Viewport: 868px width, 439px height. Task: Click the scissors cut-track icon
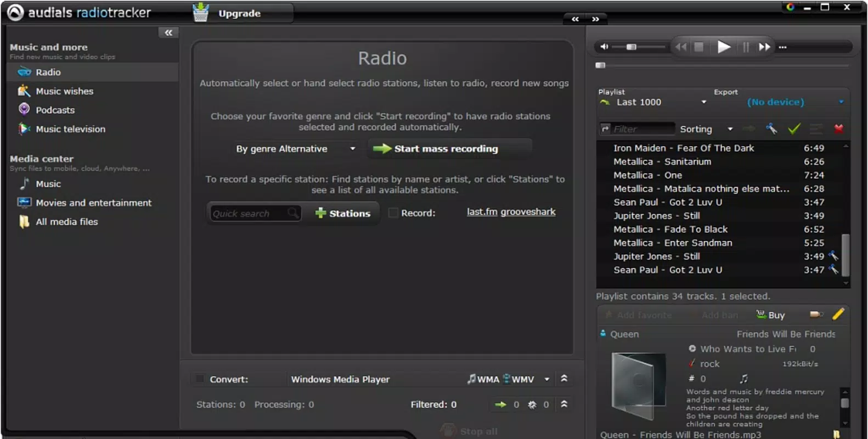point(772,129)
